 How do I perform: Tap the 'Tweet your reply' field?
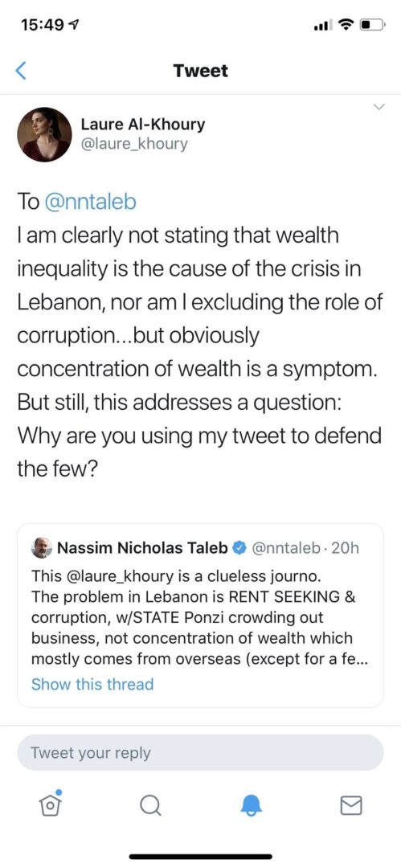[201, 753]
